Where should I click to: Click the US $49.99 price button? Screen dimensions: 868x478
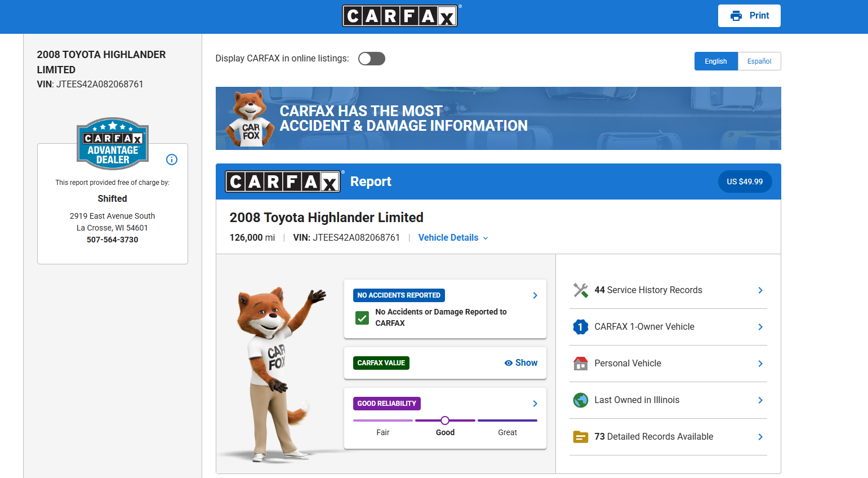click(x=745, y=182)
